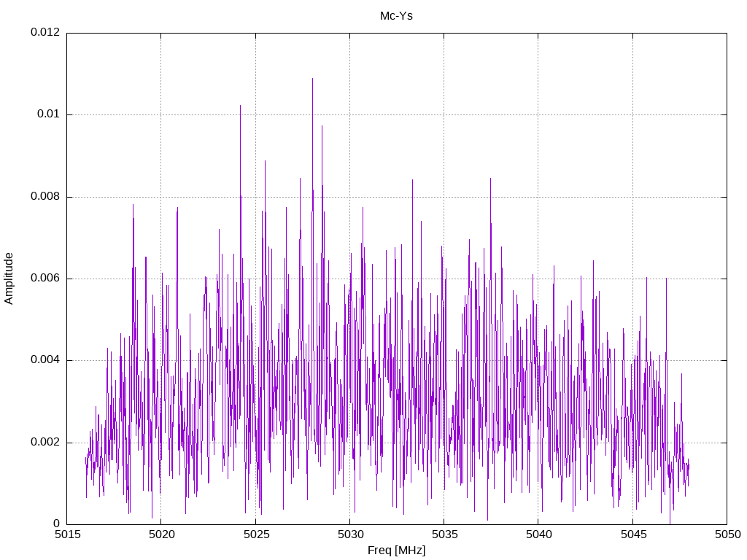Click the 5035 x-axis tick label
747x560 pixels.
(x=444, y=534)
